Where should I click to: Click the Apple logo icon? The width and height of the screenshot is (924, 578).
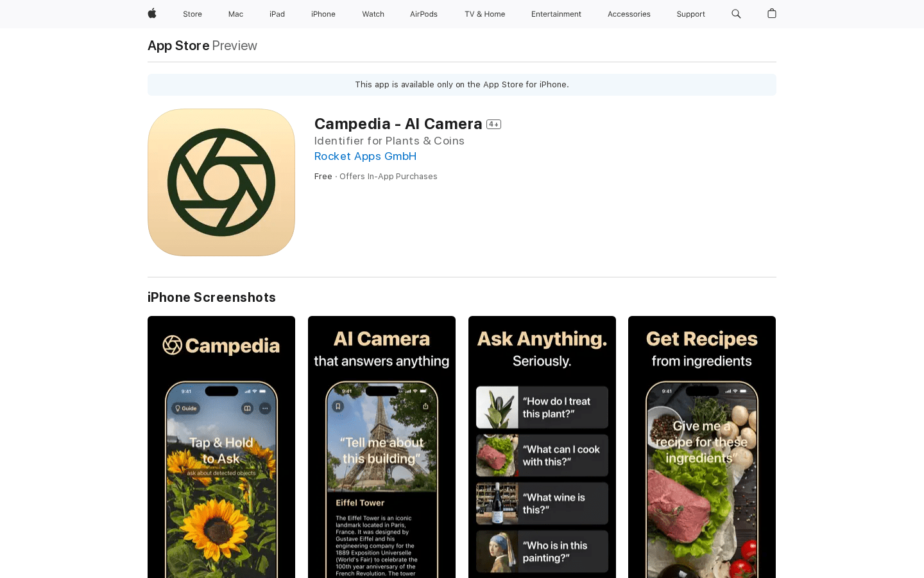pos(151,13)
